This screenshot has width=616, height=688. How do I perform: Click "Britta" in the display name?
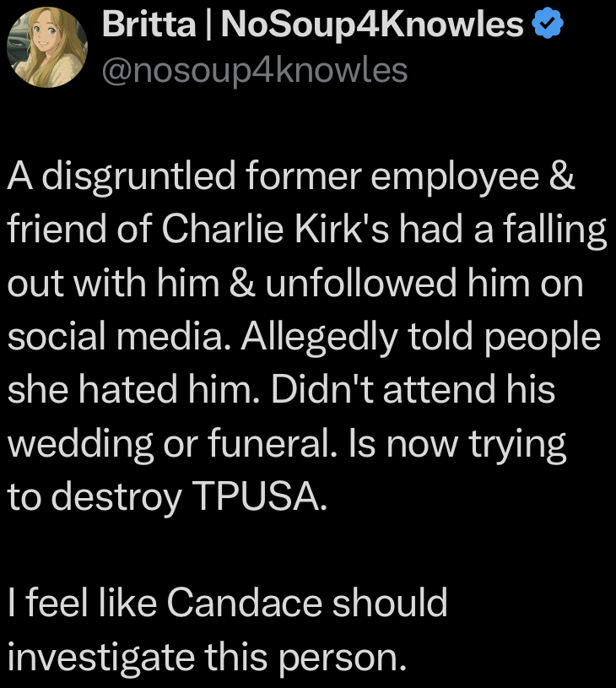click(x=143, y=27)
